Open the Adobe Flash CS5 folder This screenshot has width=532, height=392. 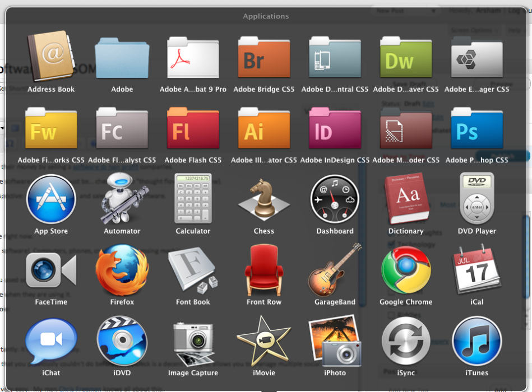[193, 129]
